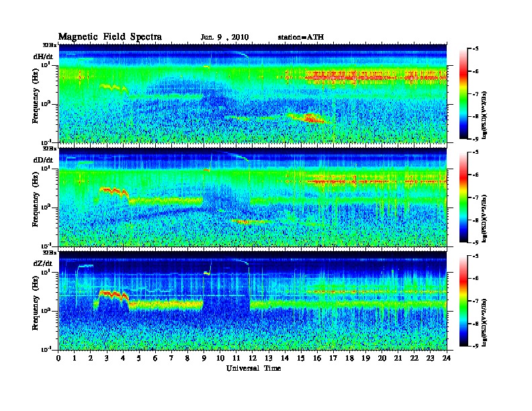
Task: Click the "-8" value on dD/dt color scale
Action: (476, 220)
